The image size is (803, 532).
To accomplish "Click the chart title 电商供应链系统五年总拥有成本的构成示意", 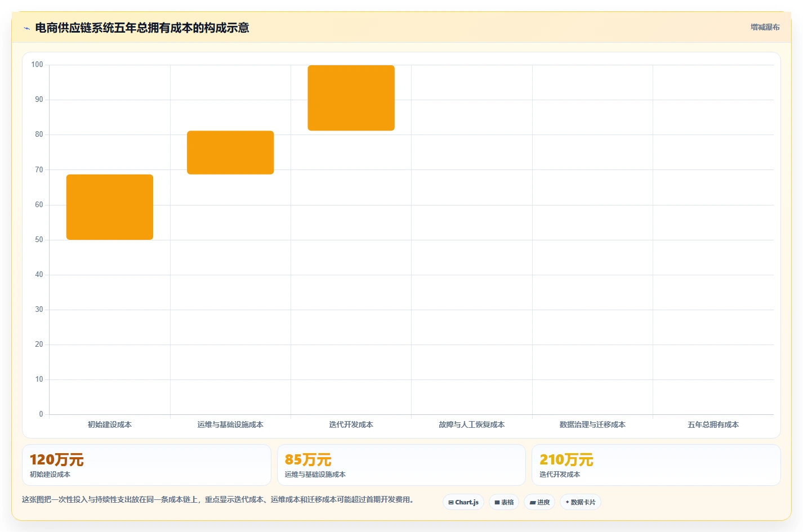I will coord(142,28).
